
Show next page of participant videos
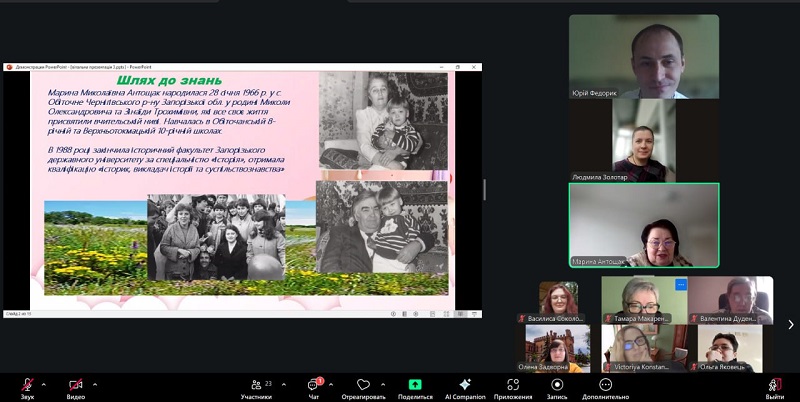pos(791,324)
